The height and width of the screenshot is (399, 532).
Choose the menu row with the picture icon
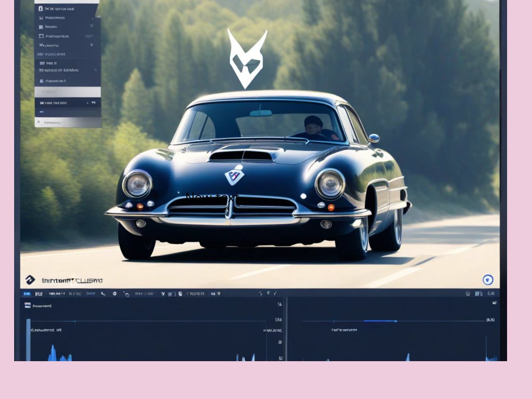[67, 27]
